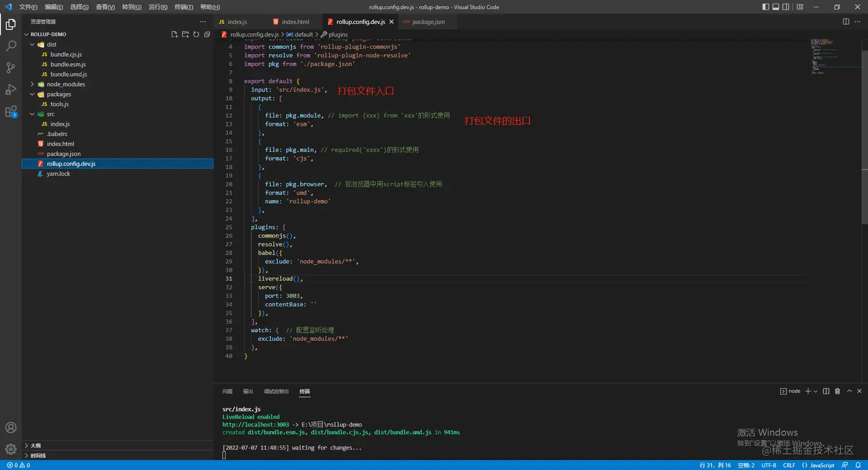The image size is (868, 470).
Task: Refresh the explorer file tree
Action: click(196, 34)
